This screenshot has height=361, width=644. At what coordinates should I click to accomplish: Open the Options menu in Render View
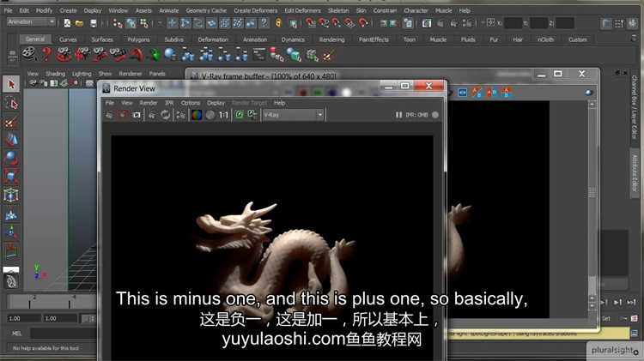[190, 103]
